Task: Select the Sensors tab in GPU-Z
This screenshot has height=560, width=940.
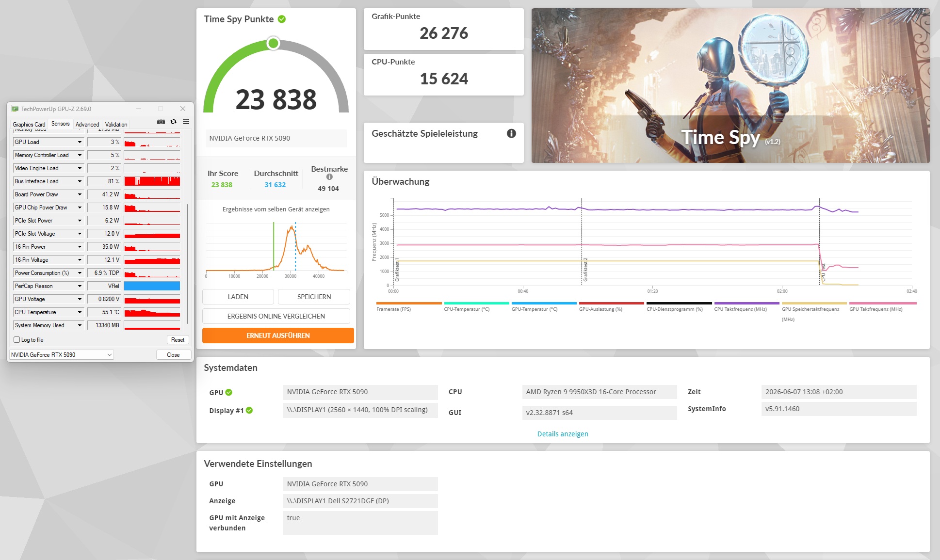Action: tap(61, 124)
